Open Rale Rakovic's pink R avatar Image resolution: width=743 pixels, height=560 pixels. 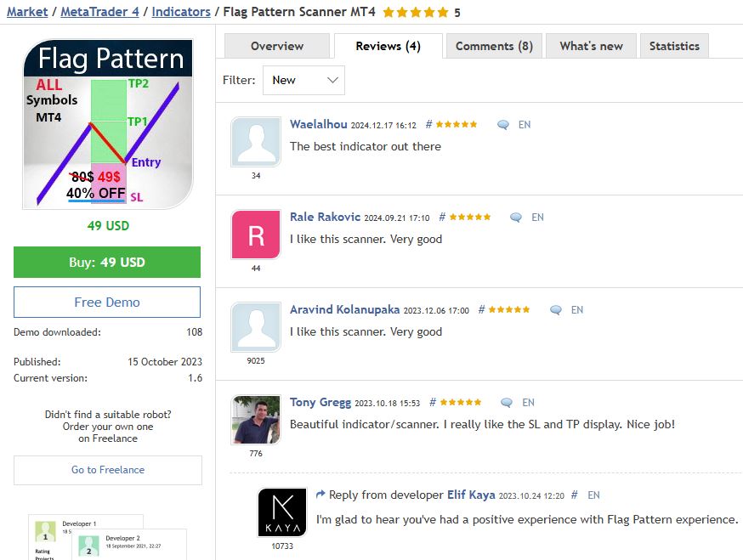256,235
